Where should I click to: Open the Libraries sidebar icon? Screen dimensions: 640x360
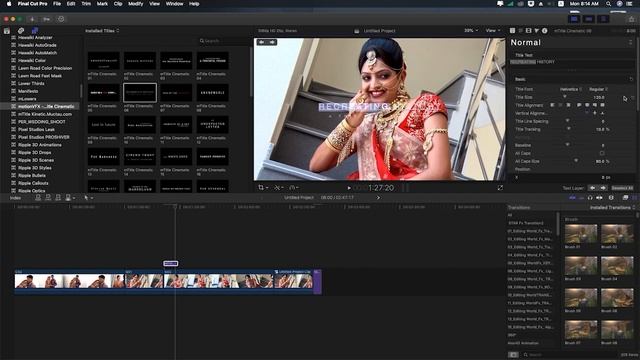pyautogui.click(x=7, y=31)
